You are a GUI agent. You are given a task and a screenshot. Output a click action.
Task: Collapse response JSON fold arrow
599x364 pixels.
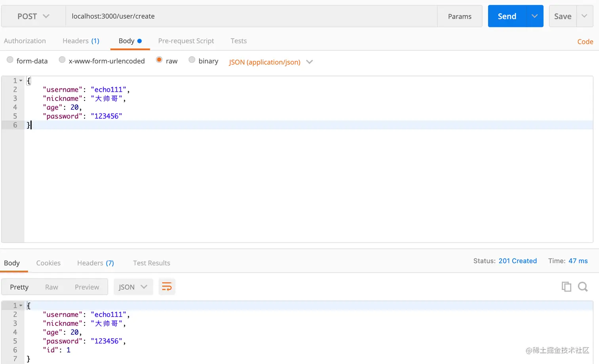(21, 306)
